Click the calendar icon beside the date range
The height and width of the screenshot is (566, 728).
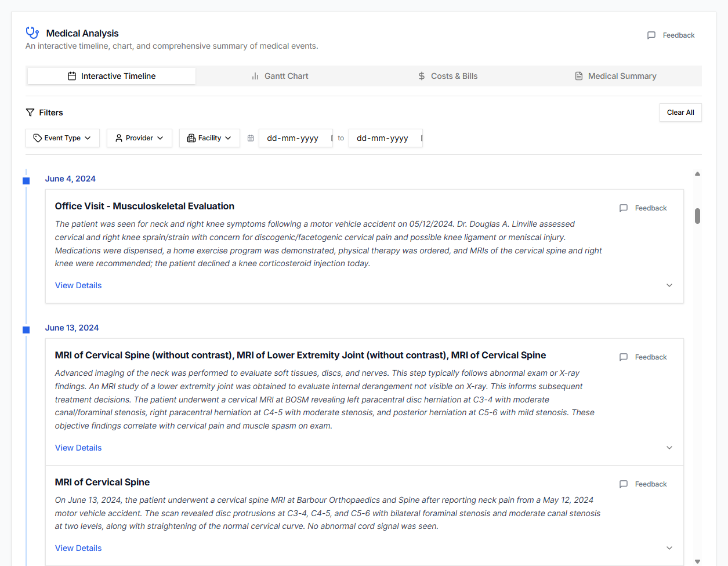tap(251, 138)
